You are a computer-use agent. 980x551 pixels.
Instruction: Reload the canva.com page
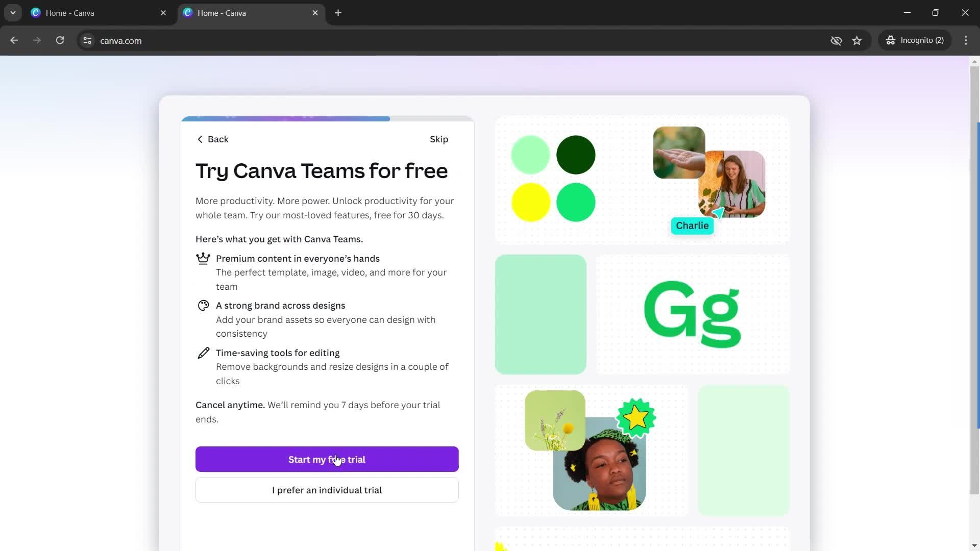[x=60, y=40]
